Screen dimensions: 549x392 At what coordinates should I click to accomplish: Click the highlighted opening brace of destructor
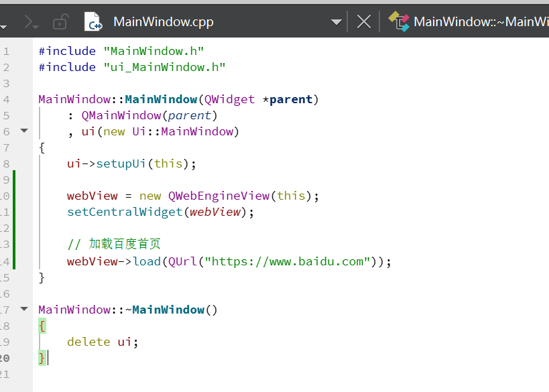tap(42, 326)
